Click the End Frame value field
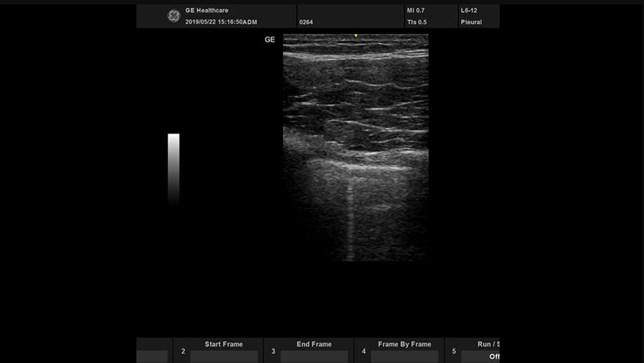The width and height of the screenshot is (644, 363). [314, 356]
